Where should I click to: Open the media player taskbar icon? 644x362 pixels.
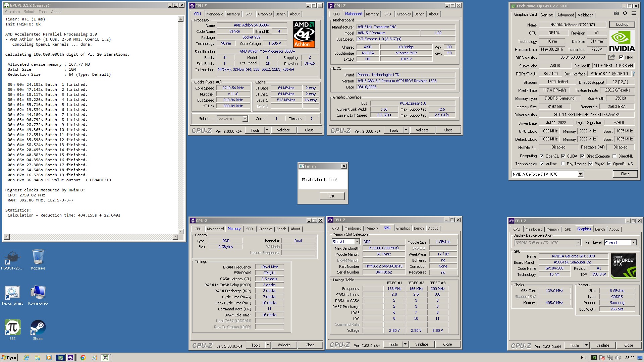click(x=49, y=358)
